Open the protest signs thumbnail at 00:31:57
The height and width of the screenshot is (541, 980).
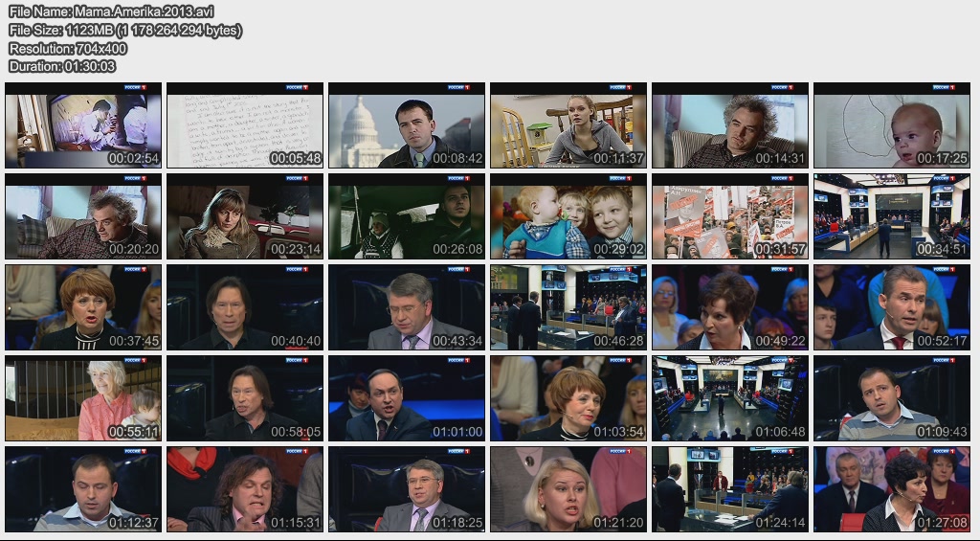pyautogui.click(x=730, y=216)
